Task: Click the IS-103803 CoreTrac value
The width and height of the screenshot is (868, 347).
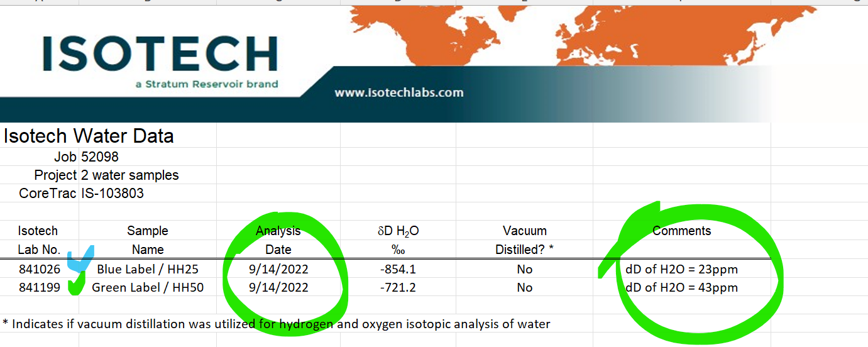Action: pos(113,194)
